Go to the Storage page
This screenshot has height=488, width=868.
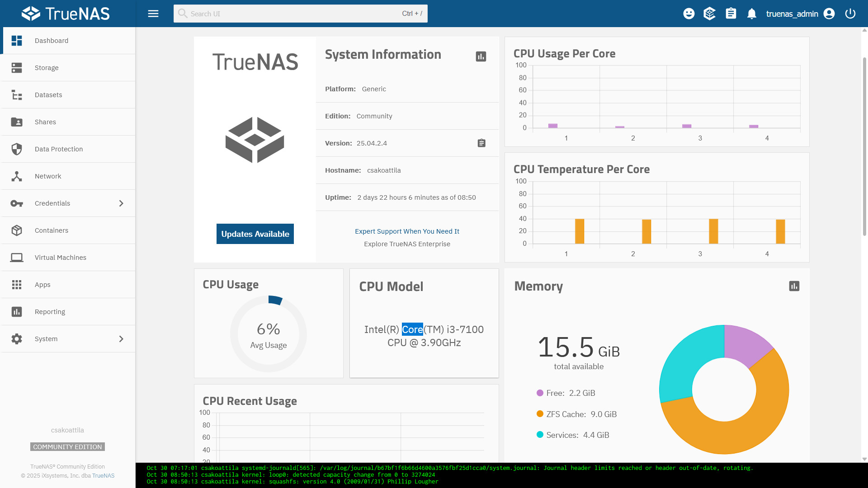[x=47, y=68]
